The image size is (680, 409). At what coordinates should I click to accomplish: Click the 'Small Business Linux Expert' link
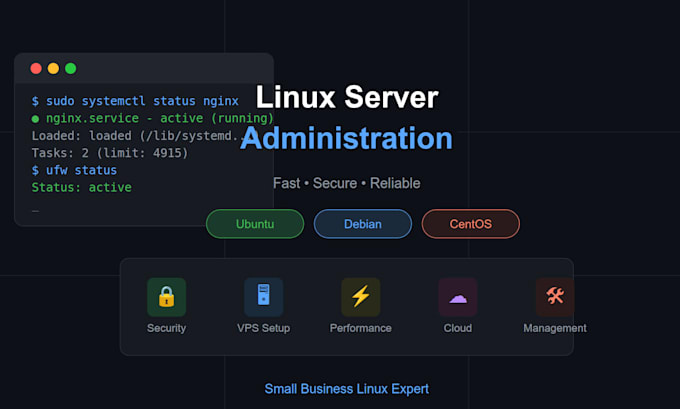tap(347, 389)
